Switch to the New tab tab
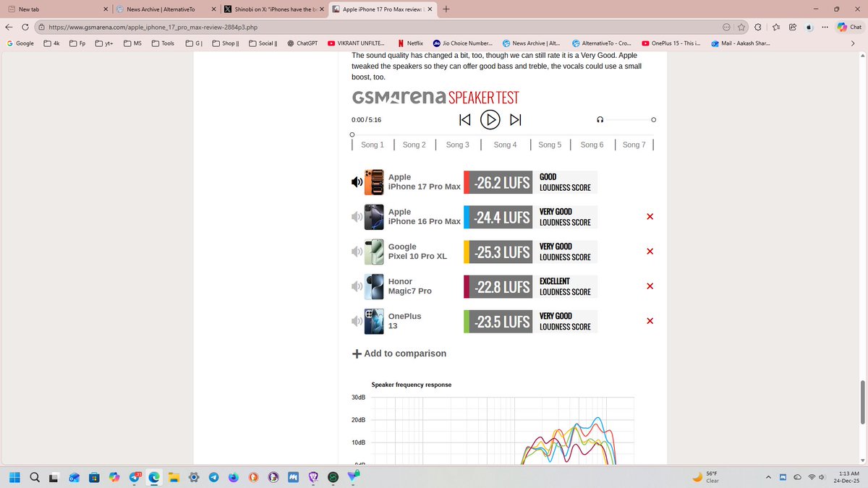Viewport: 868px width, 488px height. coord(58,9)
